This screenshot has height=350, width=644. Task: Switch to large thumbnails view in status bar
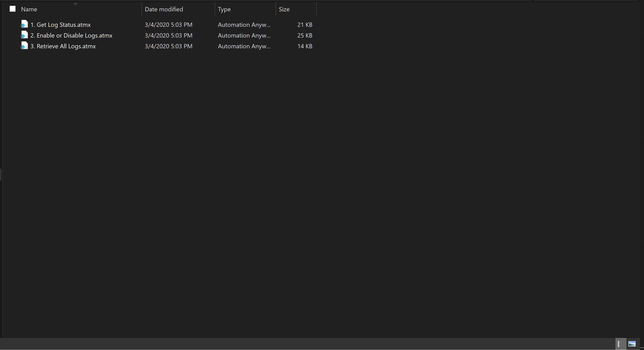click(632, 344)
